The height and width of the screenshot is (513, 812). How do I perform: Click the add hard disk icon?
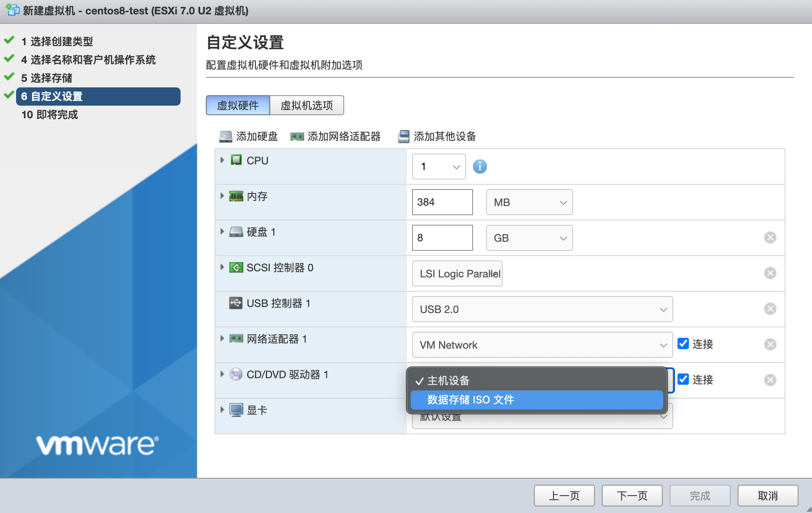click(226, 137)
